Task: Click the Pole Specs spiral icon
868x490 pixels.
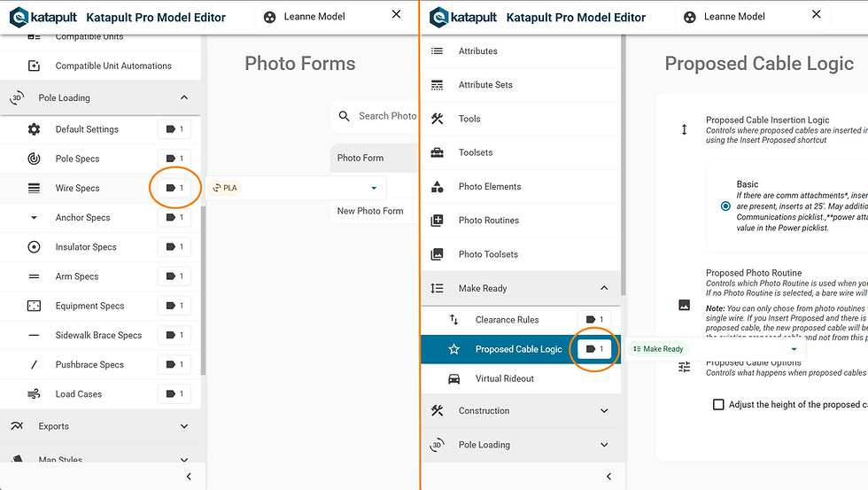Action: click(34, 159)
